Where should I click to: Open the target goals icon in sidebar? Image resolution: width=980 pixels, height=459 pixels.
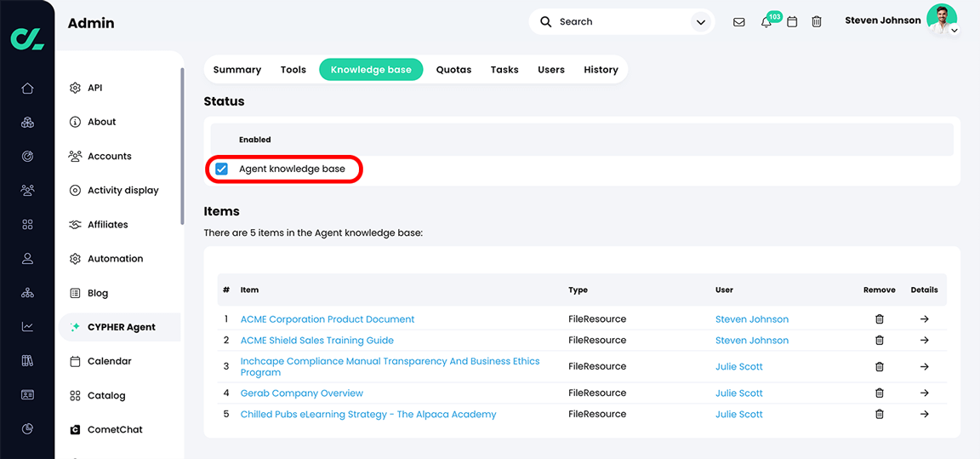(27, 157)
